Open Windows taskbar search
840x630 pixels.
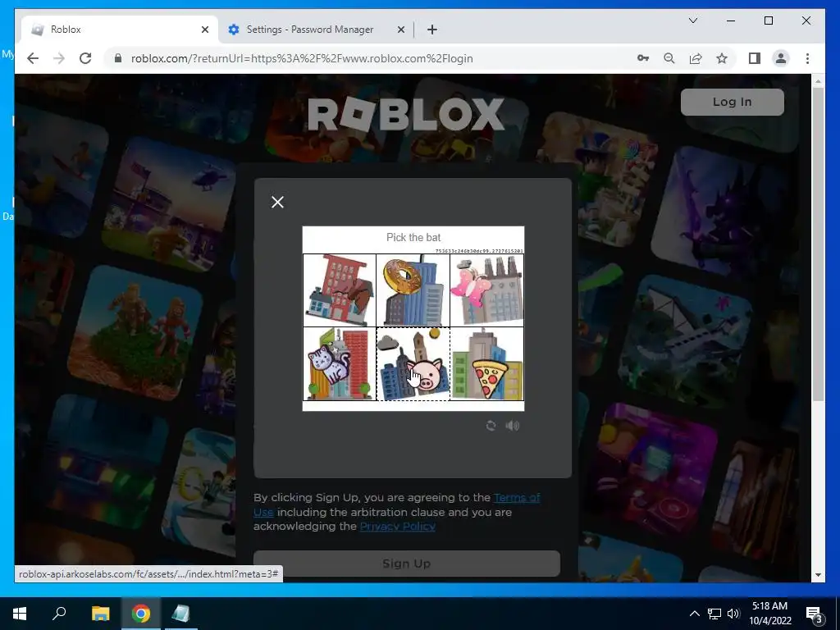pos(59,614)
